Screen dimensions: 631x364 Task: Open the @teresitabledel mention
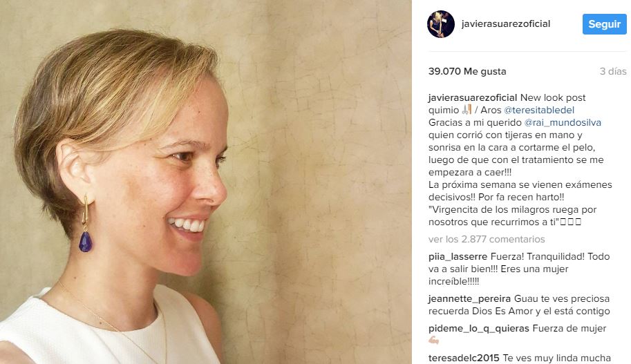(539, 110)
